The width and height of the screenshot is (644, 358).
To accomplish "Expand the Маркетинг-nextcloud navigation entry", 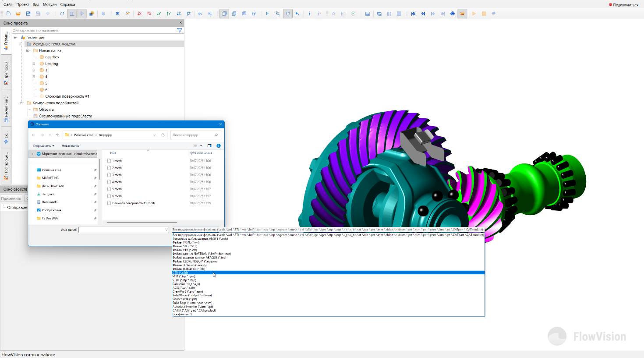I will [32, 154].
